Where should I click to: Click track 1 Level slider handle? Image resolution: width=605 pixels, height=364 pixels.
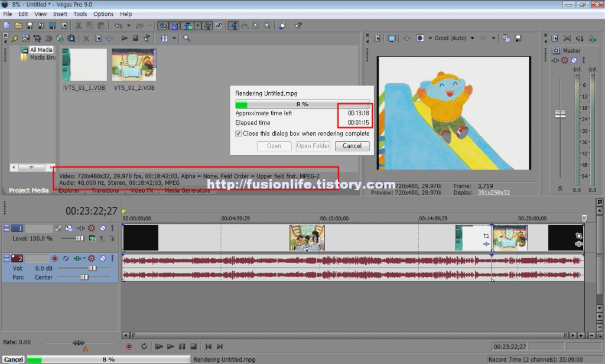tap(80, 239)
